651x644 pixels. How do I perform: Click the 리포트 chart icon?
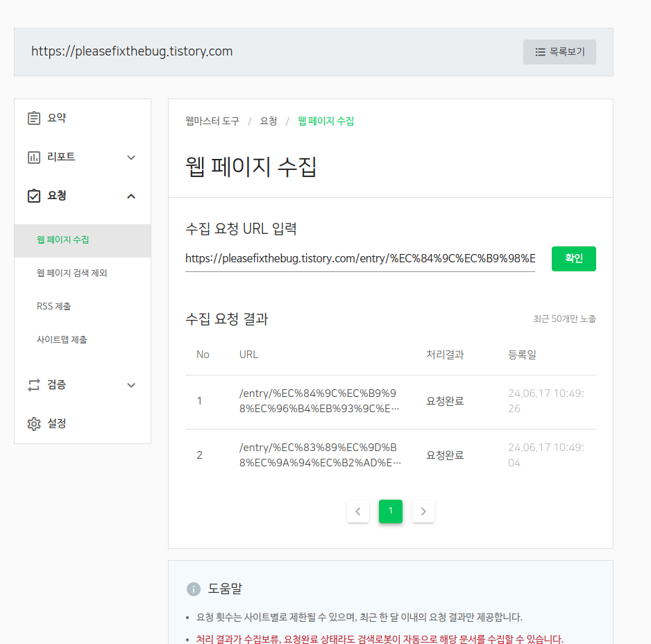pos(34,158)
